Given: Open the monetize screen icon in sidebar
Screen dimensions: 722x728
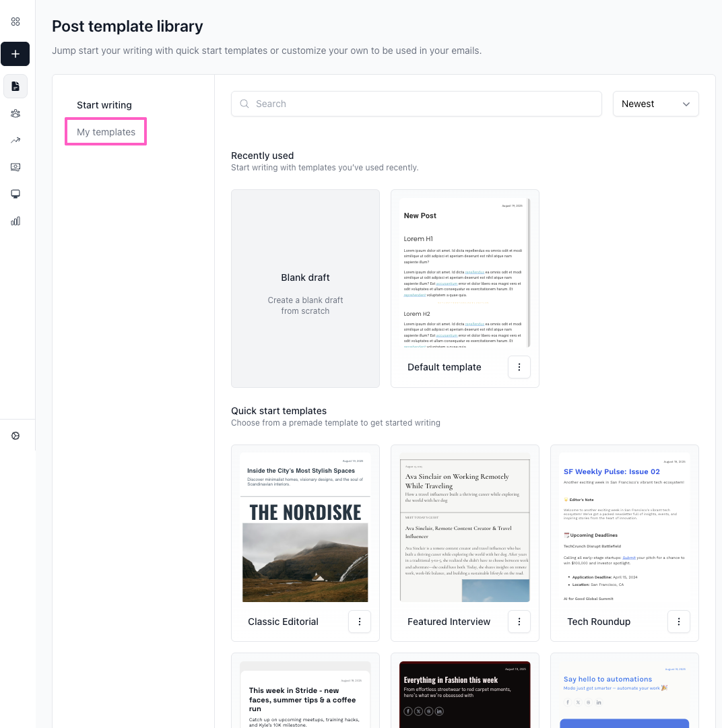Looking at the screenshot, I should 15,167.
